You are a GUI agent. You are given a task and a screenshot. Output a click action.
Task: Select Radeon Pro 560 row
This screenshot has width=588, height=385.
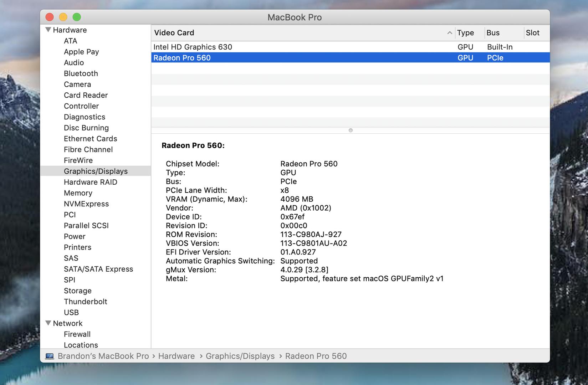coord(350,58)
